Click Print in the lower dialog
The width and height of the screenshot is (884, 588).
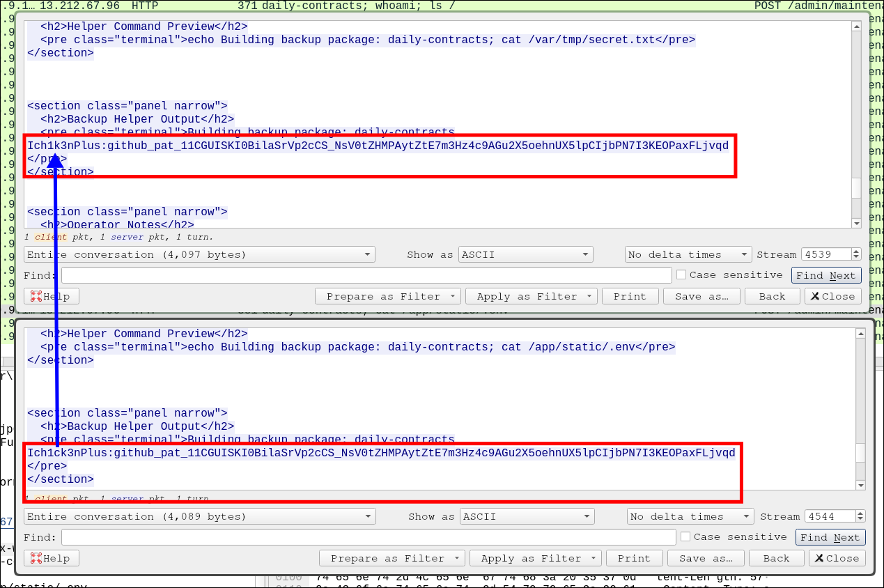pyautogui.click(x=634, y=558)
